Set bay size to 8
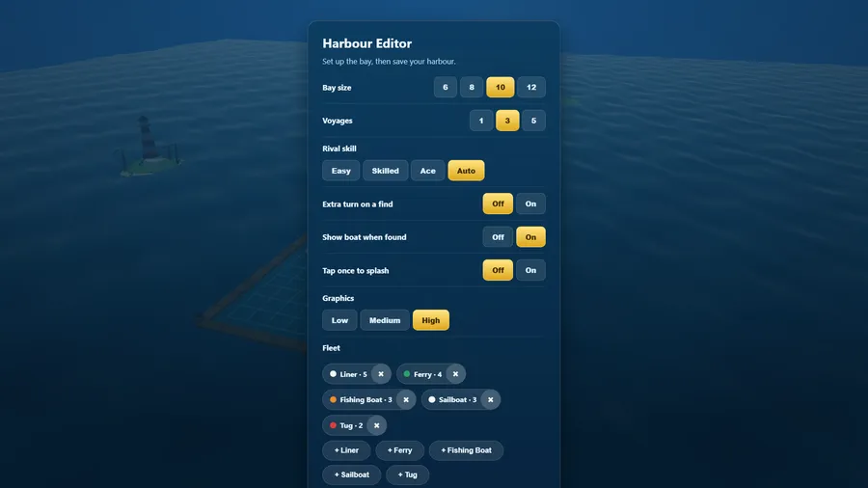Image resolution: width=868 pixels, height=488 pixels. coord(472,88)
